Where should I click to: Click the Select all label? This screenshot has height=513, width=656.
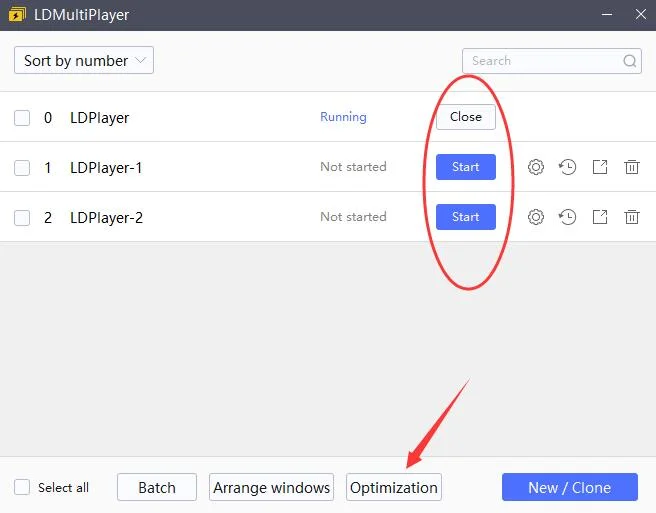pos(63,487)
